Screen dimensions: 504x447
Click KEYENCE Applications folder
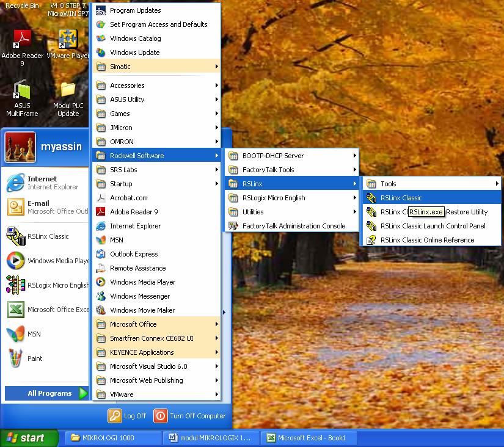(156, 352)
